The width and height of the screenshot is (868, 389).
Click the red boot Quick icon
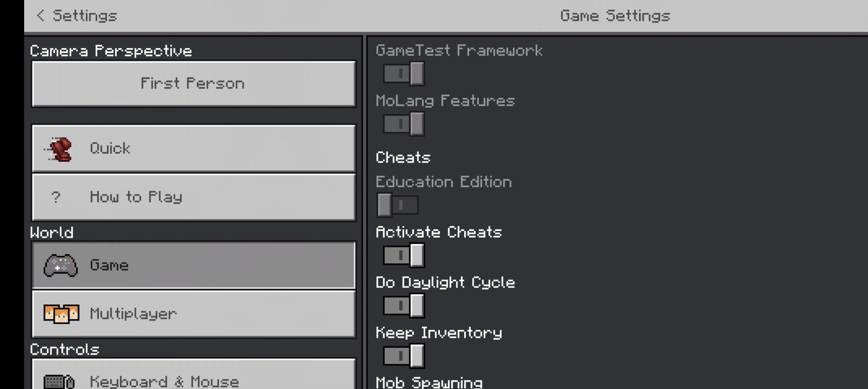tap(60, 149)
